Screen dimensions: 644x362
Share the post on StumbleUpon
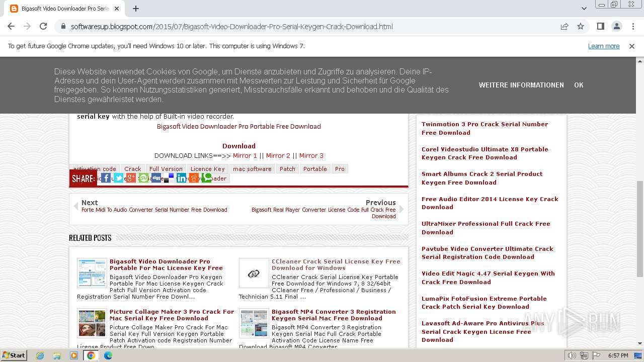click(x=144, y=178)
